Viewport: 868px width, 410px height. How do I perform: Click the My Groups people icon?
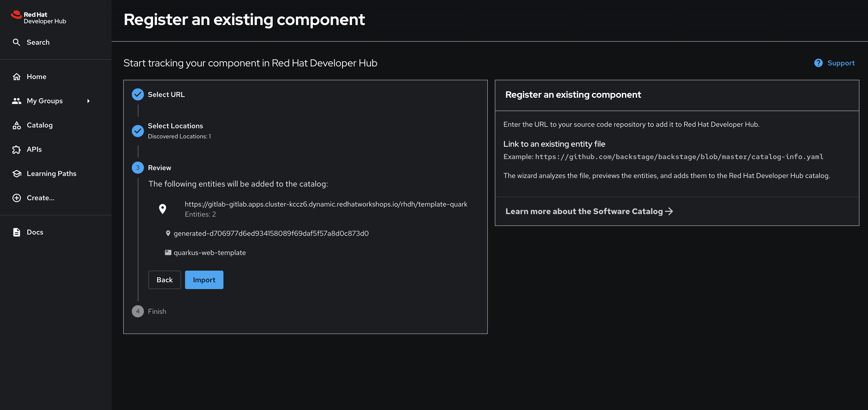[x=16, y=101]
